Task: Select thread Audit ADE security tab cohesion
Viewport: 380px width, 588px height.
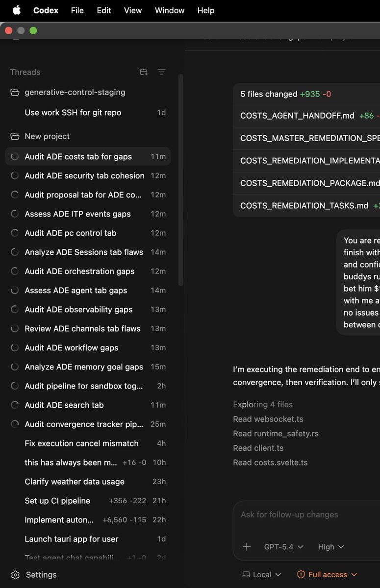Action: [x=88, y=176]
